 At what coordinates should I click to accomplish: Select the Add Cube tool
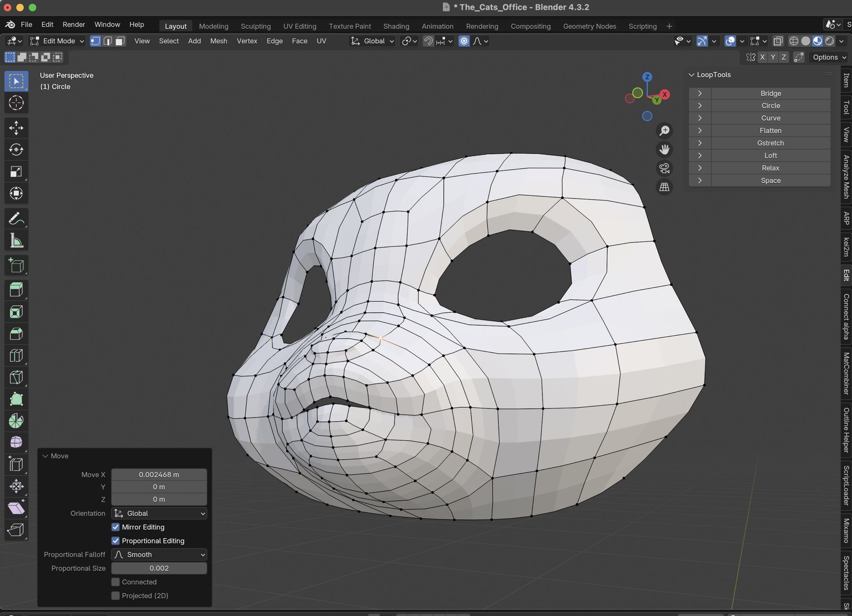(x=16, y=265)
